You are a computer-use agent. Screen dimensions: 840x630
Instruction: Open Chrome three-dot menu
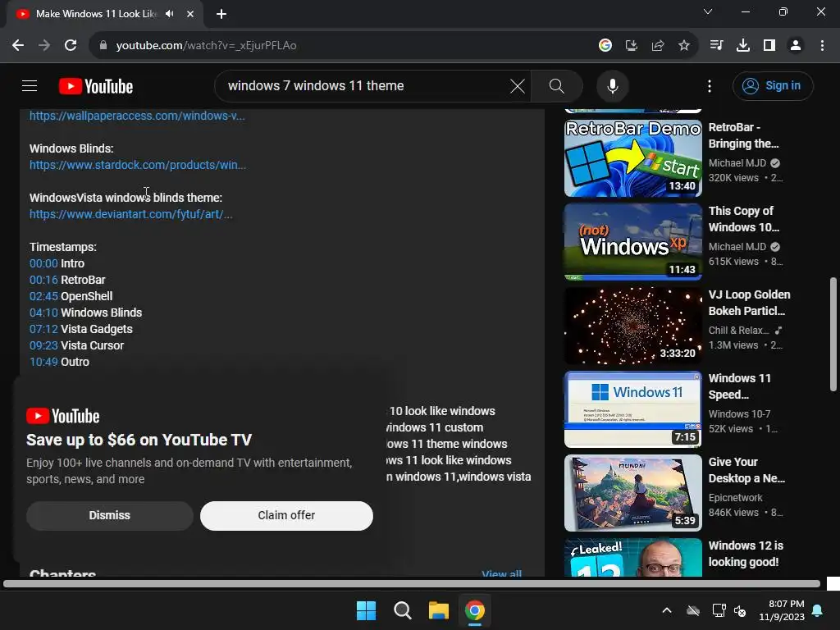(x=822, y=46)
